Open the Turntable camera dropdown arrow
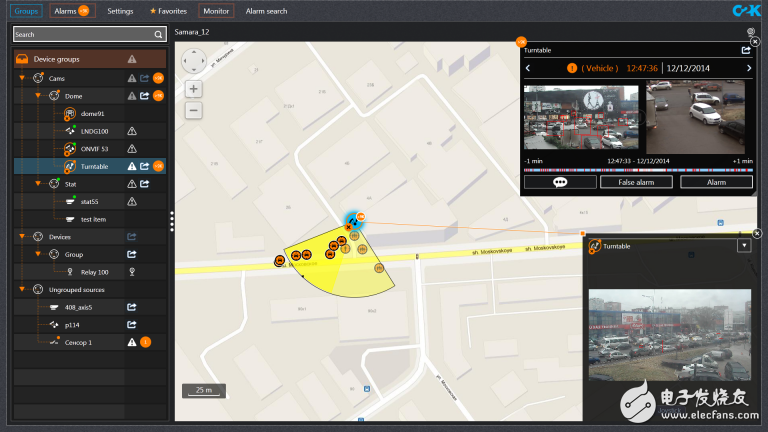The height and width of the screenshot is (432, 768). (x=743, y=245)
